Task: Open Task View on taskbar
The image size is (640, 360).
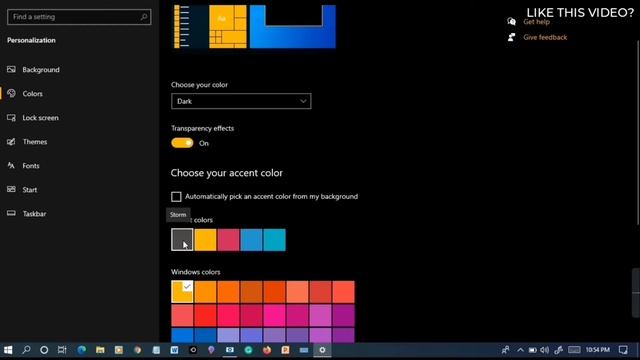Action: click(x=62, y=350)
